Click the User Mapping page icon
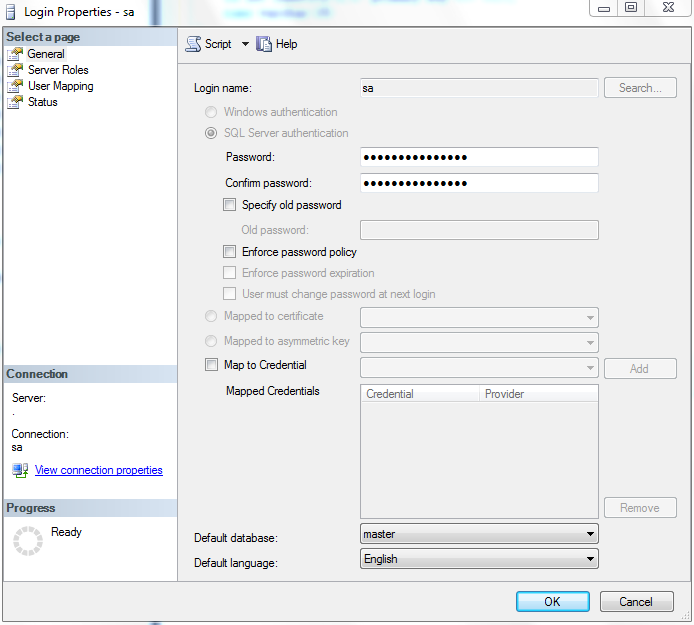The width and height of the screenshot is (694, 625). click(x=15, y=86)
